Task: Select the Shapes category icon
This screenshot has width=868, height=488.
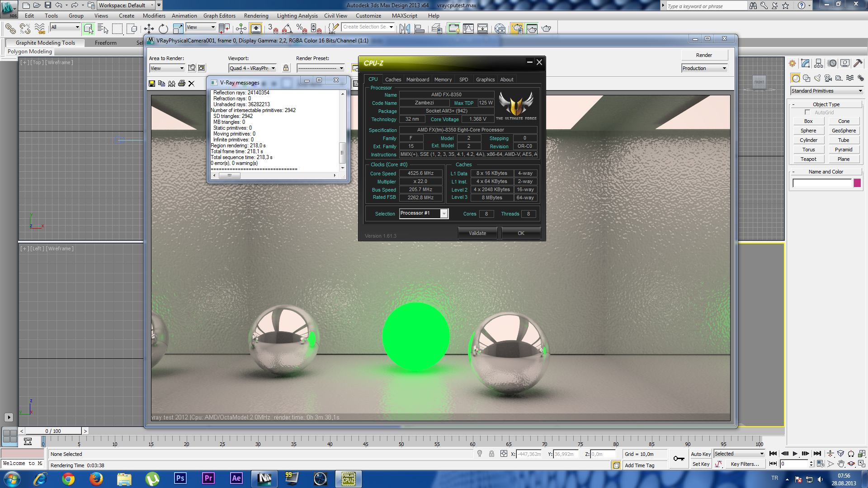Action: click(807, 78)
